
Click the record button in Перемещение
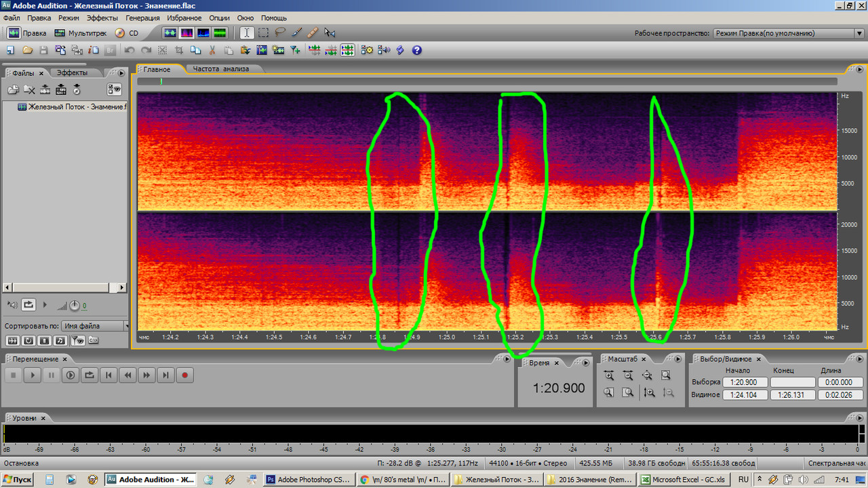pyautogui.click(x=184, y=375)
